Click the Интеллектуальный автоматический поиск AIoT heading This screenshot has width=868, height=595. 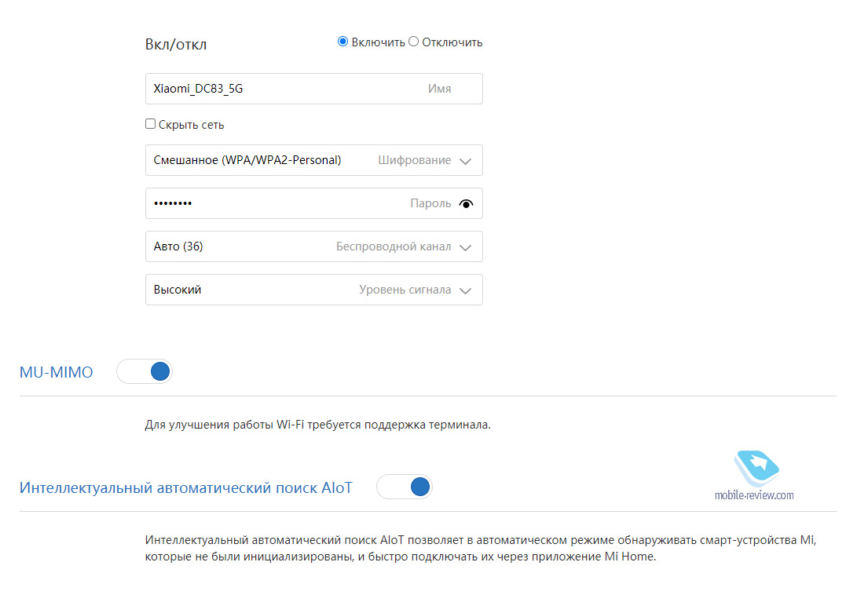[186, 487]
